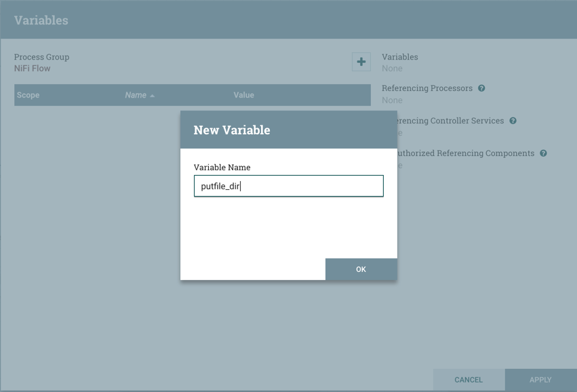The image size is (577, 392).
Task: Click the Process Group label
Action: [x=41, y=57]
